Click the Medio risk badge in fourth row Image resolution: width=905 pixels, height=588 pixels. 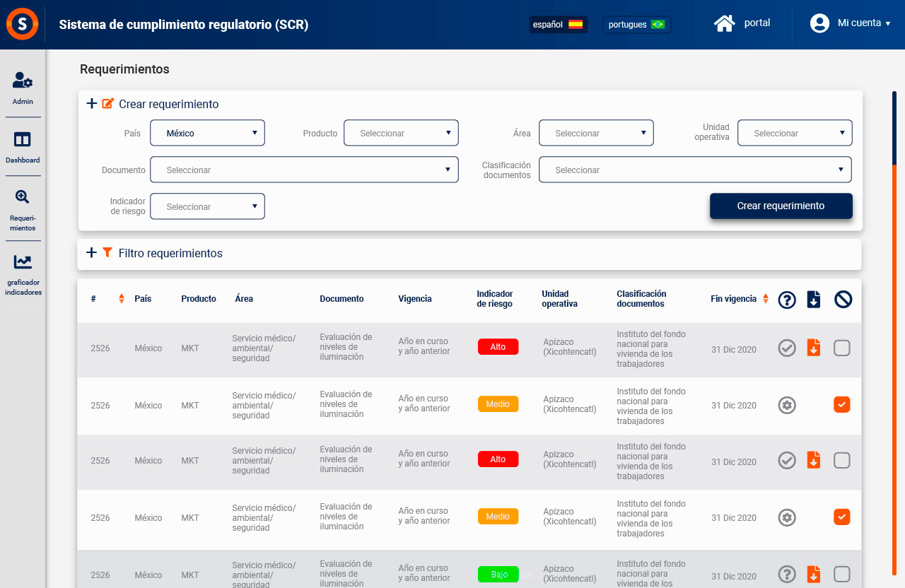click(x=498, y=517)
